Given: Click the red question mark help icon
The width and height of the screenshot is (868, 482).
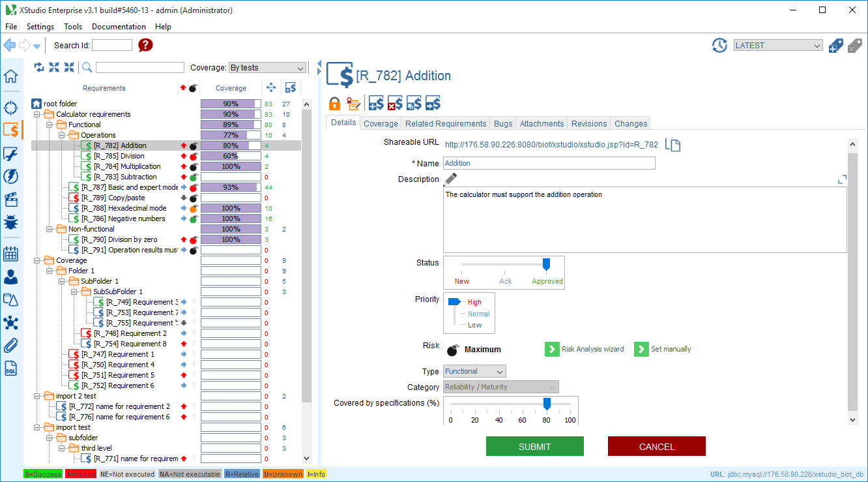Looking at the screenshot, I should click(x=145, y=45).
